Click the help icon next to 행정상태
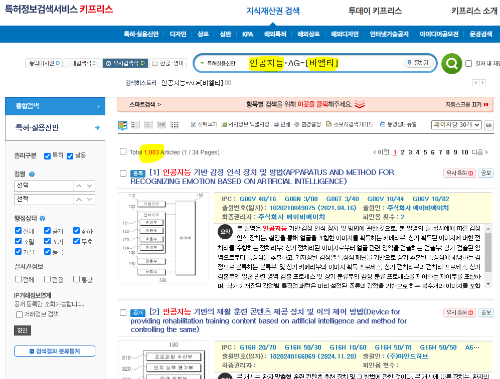The image size is (500, 379). point(42,218)
